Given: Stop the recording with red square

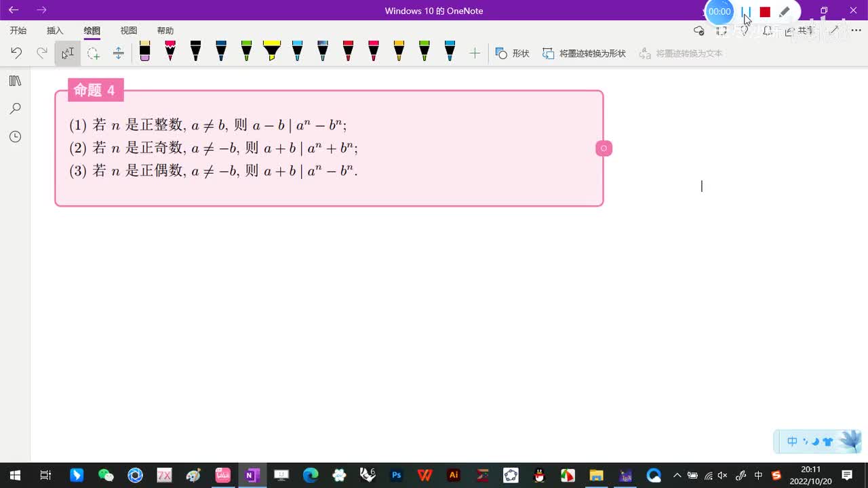Looking at the screenshot, I should point(765,12).
